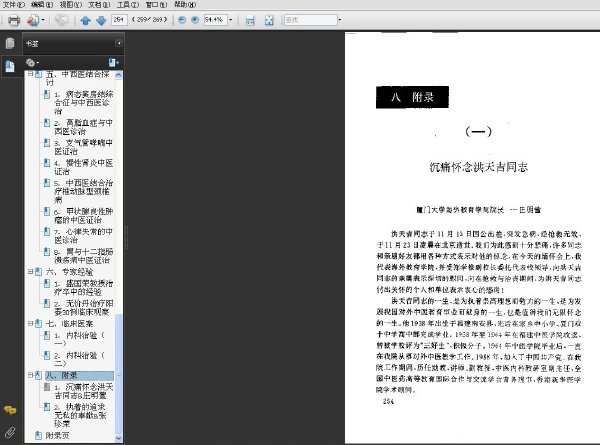Collapse the 六、专家经验 bookmark node

coord(30,272)
